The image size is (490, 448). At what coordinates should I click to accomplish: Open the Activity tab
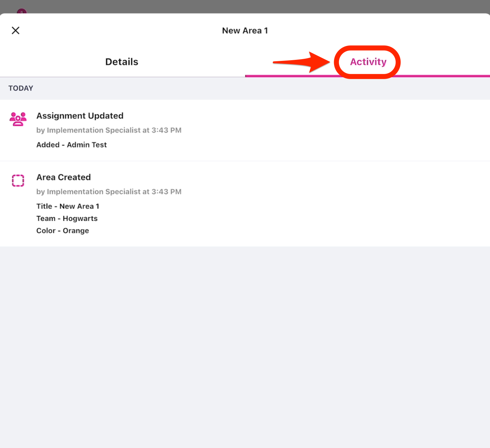pos(368,62)
